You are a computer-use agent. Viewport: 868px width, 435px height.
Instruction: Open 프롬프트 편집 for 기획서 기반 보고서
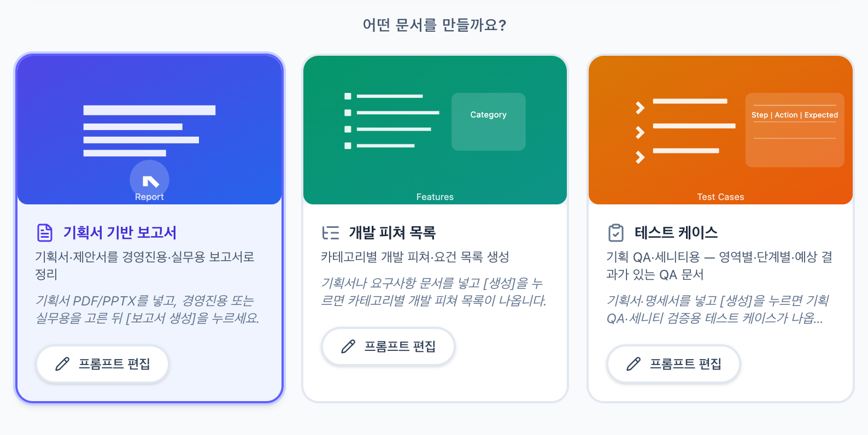(x=102, y=363)
